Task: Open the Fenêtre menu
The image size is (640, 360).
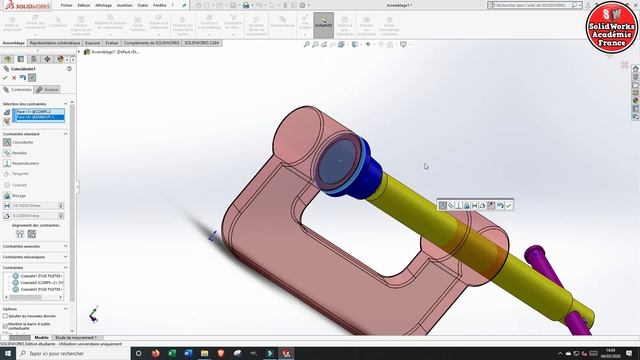Action: click(160, 5)
